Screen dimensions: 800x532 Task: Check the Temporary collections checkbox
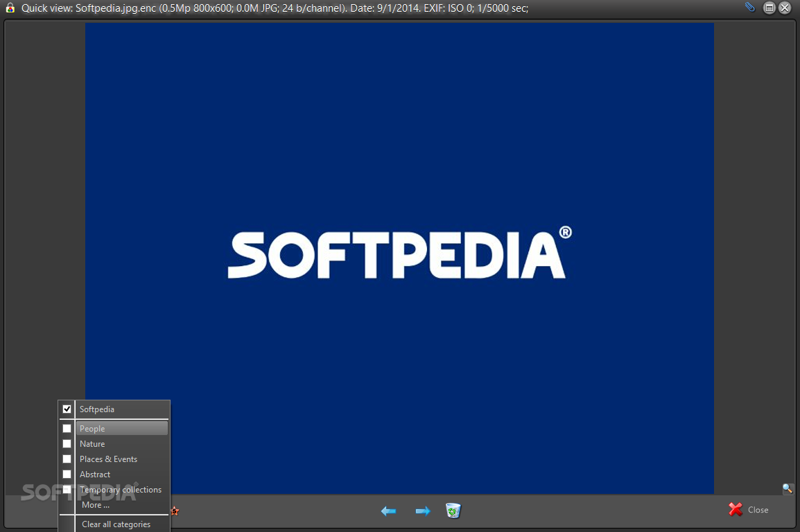tap(67, 489)
